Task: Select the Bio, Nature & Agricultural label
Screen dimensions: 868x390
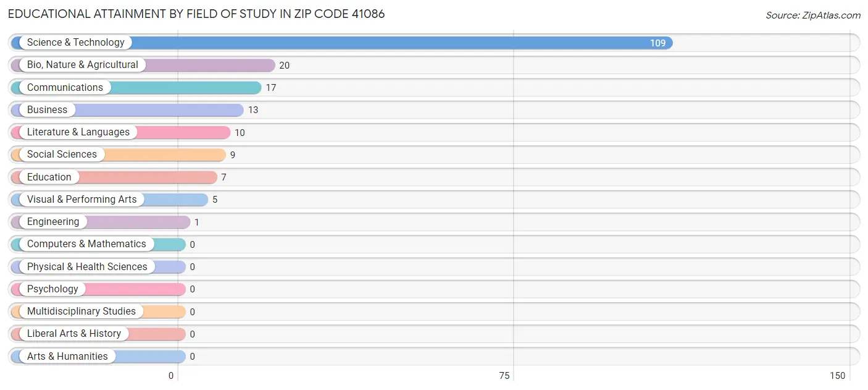Action: pos(83,65)
